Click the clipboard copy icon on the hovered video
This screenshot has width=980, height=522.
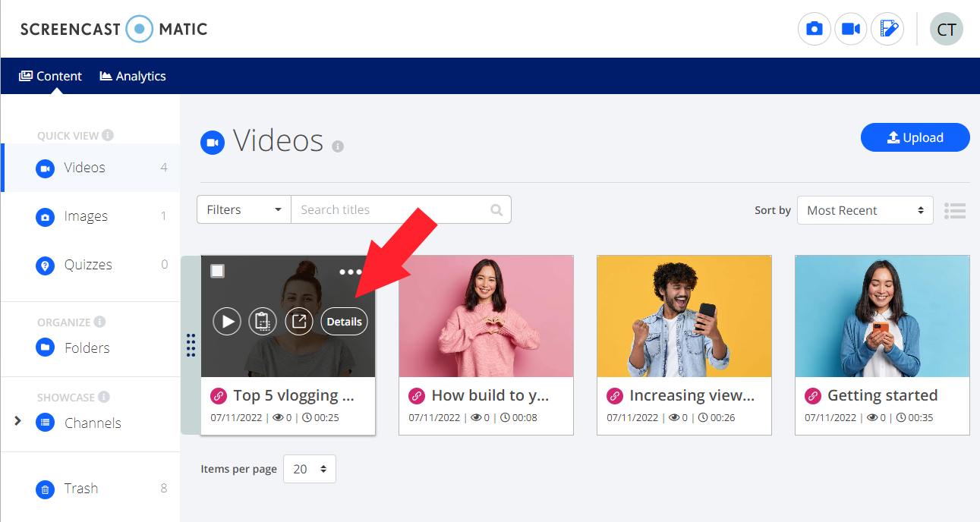(x=263, y=322)
